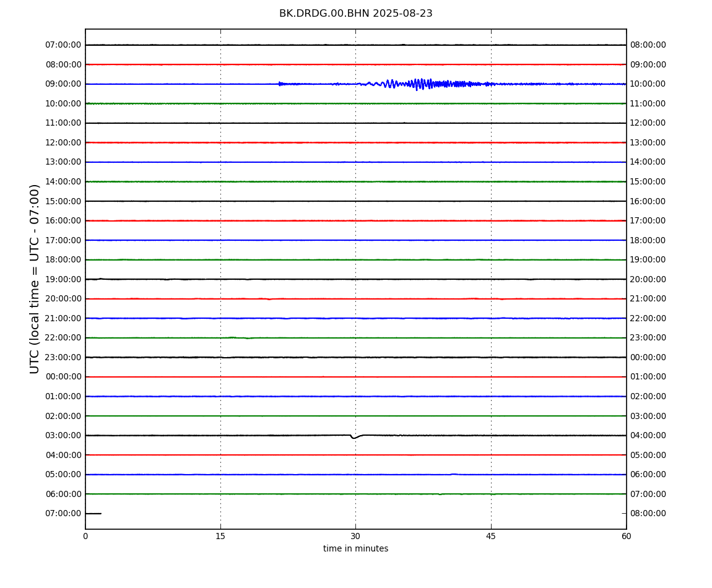Screen dimensions: 712x588
Task: Click the left-axis label 06:00:00
Action: [63, 494]
